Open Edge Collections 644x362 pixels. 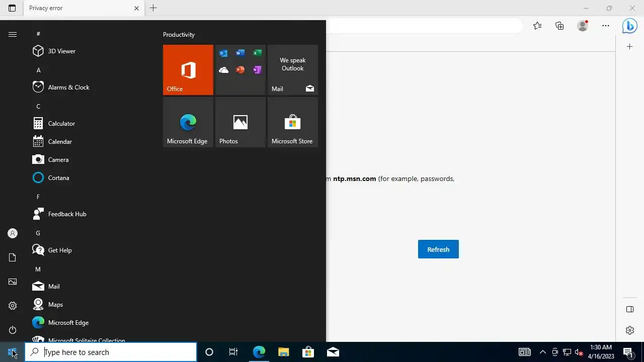(x=559, y=26)
